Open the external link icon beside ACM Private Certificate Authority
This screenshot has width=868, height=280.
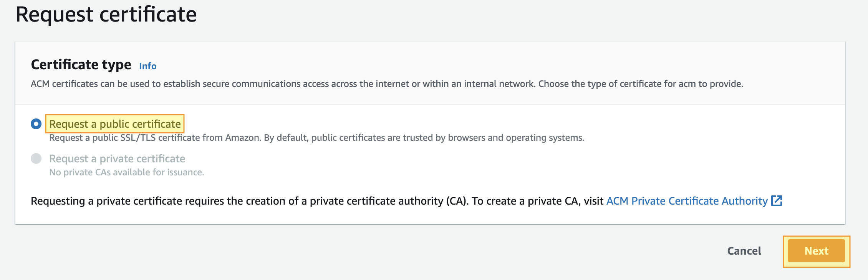(777, 201)
